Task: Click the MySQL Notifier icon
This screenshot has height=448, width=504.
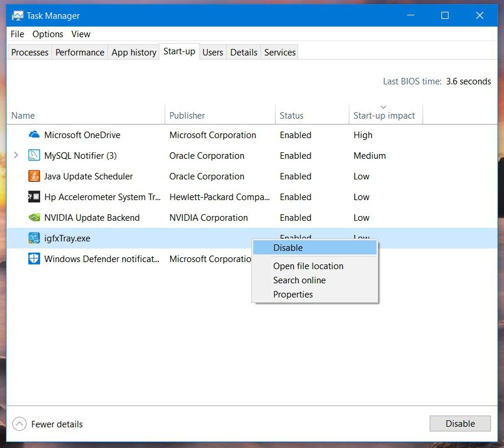Action: 34,155
